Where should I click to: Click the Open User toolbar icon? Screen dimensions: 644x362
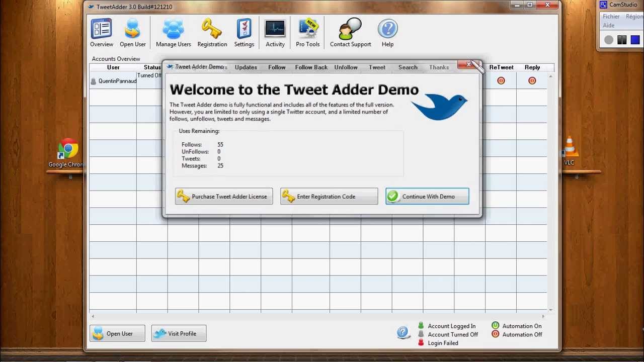(133, 33)
